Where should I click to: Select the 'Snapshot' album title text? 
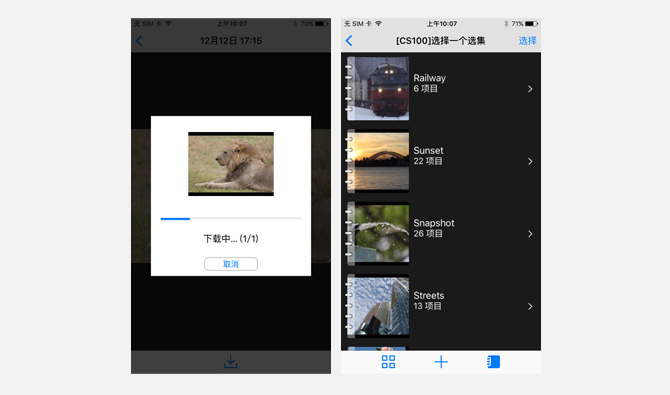coord(434,223)
